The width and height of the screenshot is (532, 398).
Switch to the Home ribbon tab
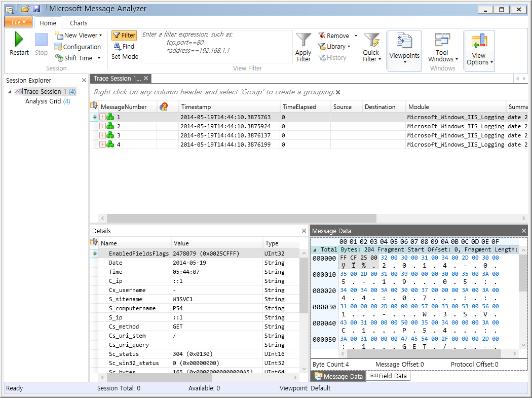48,23
